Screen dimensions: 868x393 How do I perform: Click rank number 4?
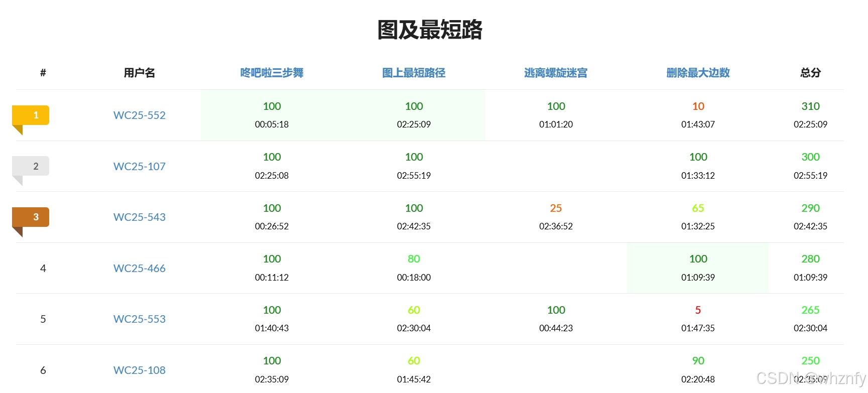[x=43, y=269]
